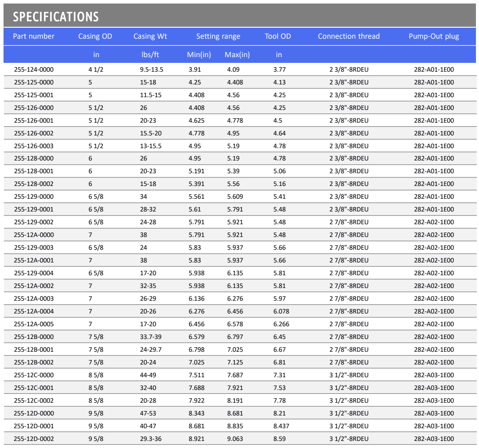Select max setting value 9.063

pos(235,439)
